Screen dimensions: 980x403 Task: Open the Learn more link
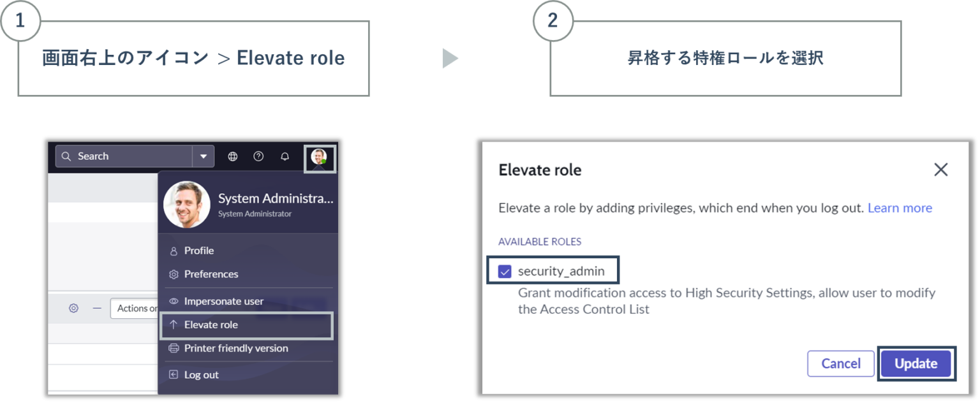[x=900, y=208]
